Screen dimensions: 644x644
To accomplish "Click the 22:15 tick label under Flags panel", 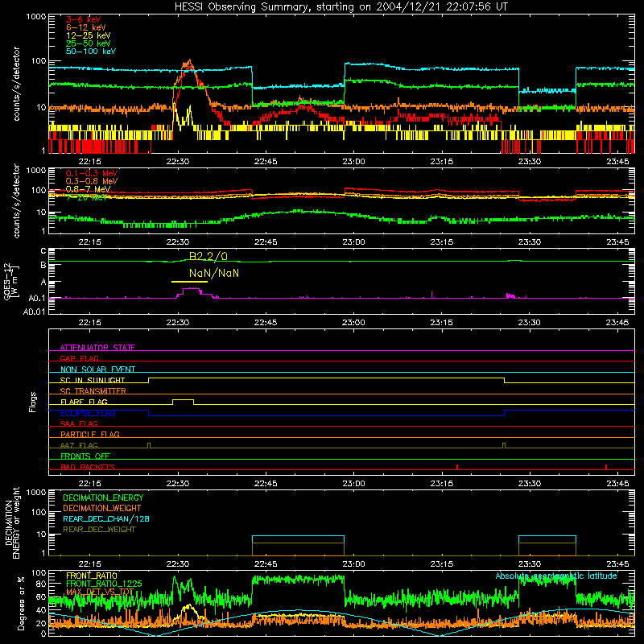I will click(x=89, y=484).
